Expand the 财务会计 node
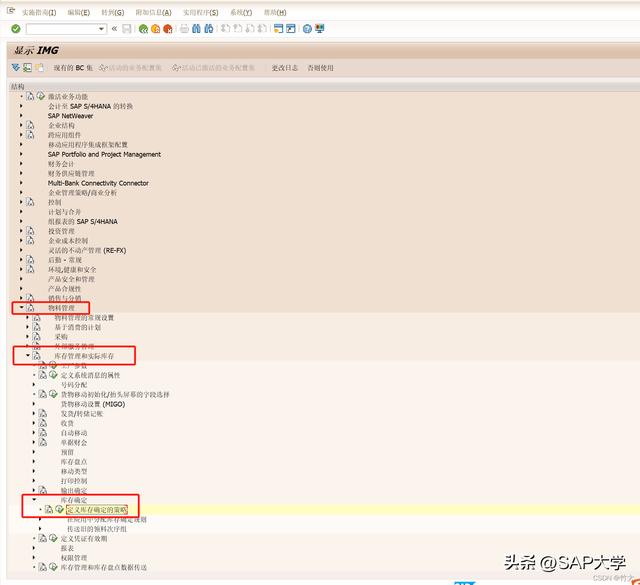The image size is (640, 585). tap(21, 164)
